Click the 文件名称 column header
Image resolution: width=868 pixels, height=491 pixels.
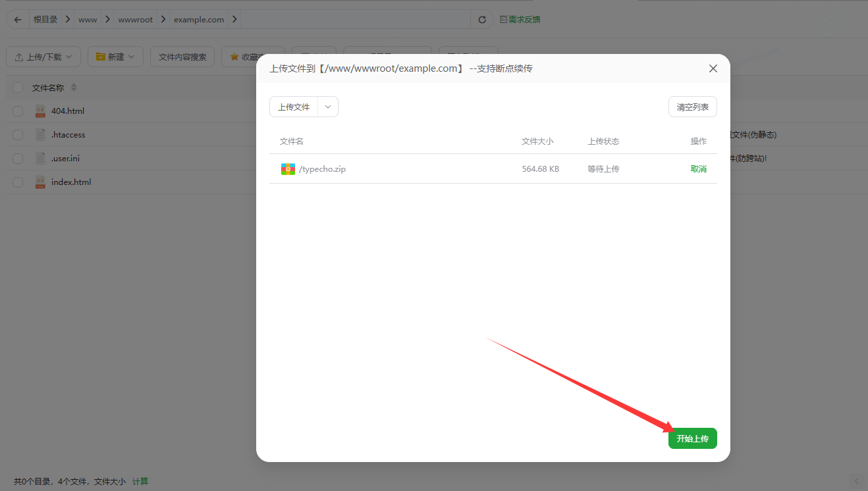pyautogui.click(x=48, y=88)
